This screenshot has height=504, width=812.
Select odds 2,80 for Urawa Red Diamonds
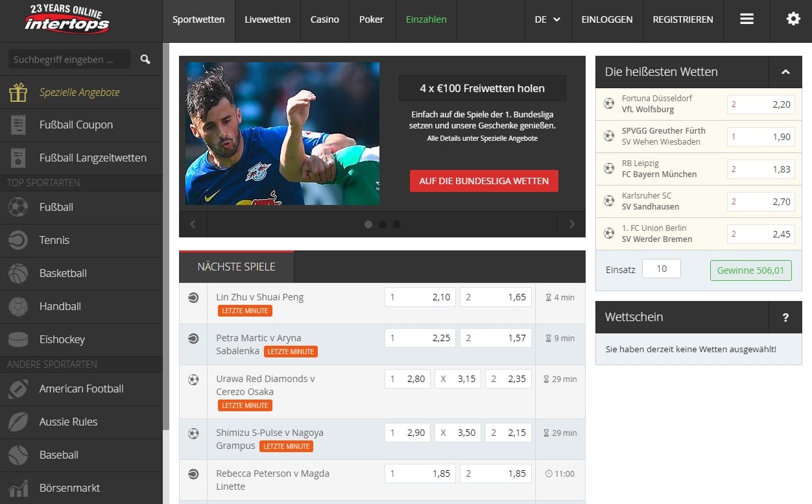point(407,379)
